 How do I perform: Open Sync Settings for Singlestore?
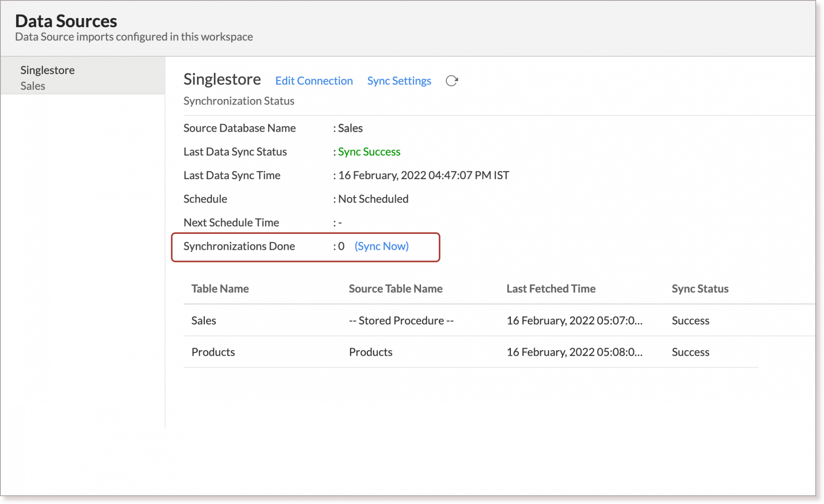[x=398, y=81]
